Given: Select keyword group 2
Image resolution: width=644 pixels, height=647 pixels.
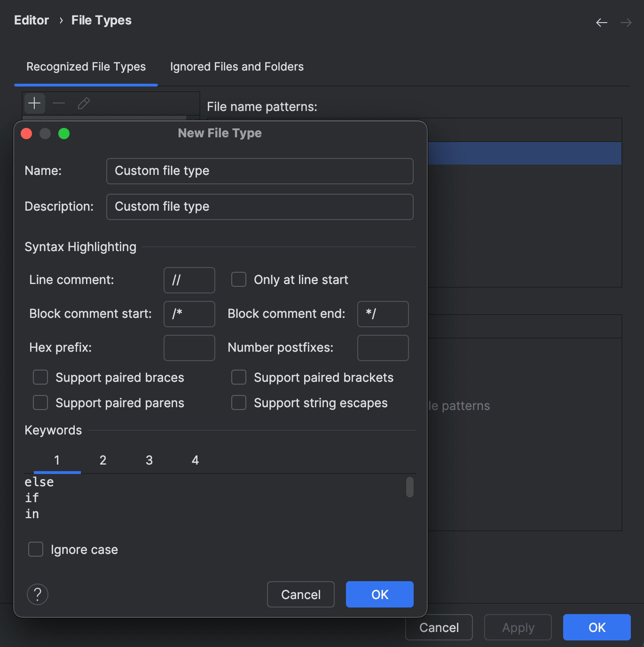Looking at the screenshot, I should pyautogui.click(x=103, y=460).
